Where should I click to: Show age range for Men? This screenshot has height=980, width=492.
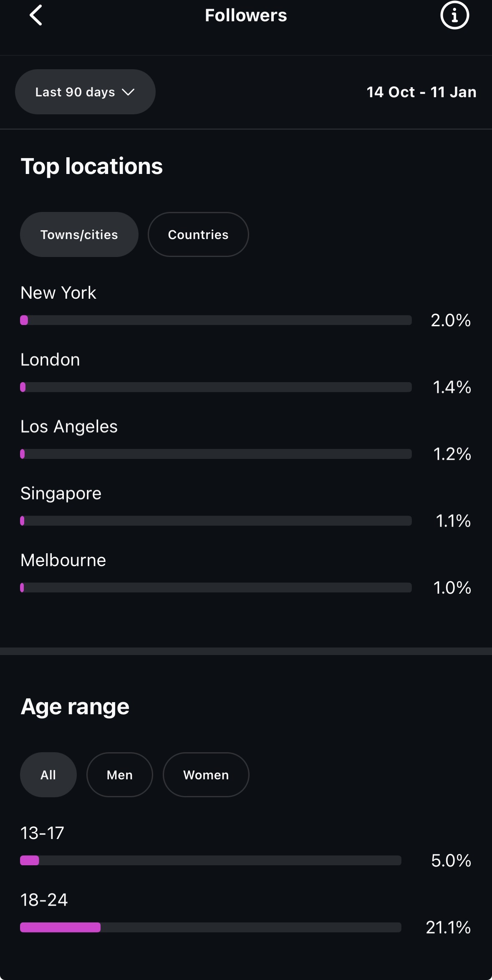pyautogui.click(x=120, y=775)
